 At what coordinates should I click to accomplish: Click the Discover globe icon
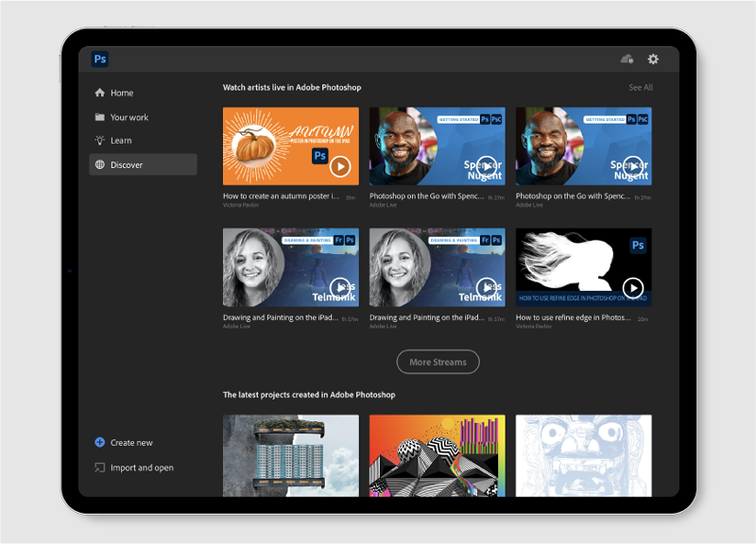coord(100,164)
